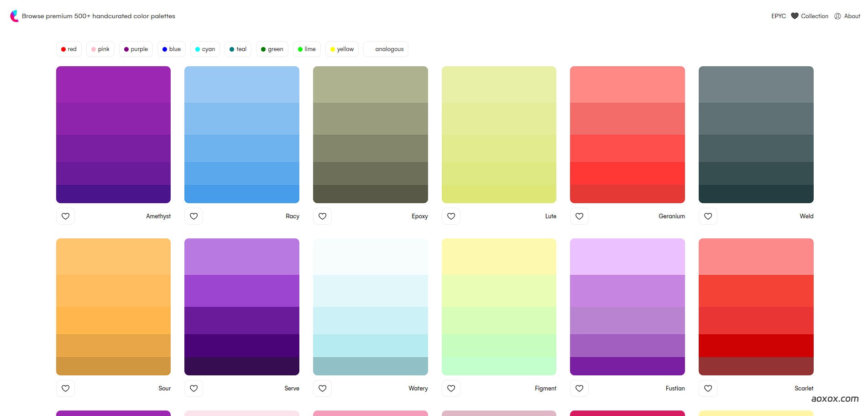Viewport: 868px width, 416px height.
Task: Pick the top purple swatch in Amethyst
Action: point(113,84)
